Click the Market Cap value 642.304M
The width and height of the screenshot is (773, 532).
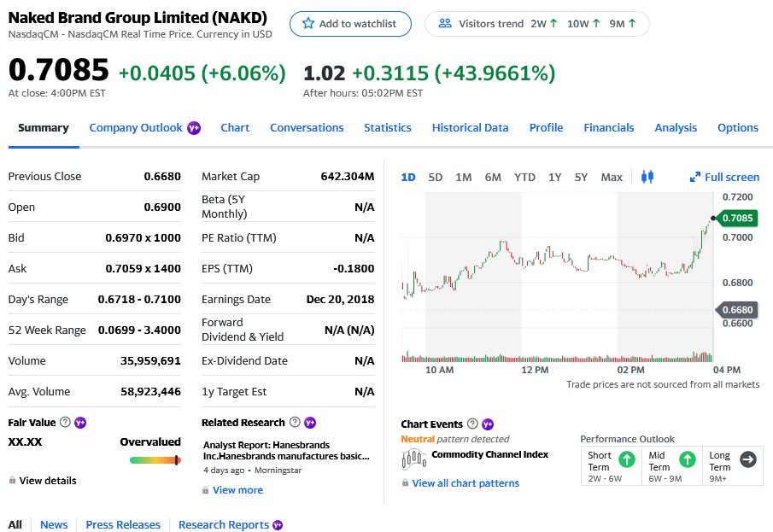click(x=348, y=176)
